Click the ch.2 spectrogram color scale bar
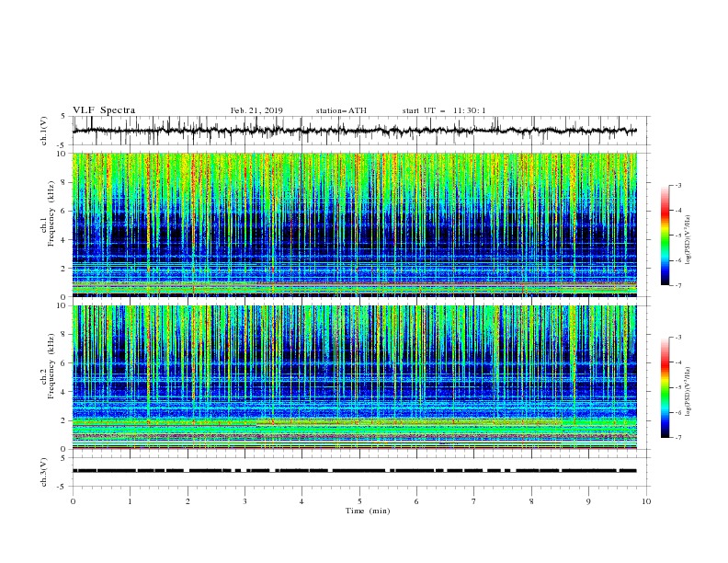This screenshot has width=728, height=563. coord(665,387)
